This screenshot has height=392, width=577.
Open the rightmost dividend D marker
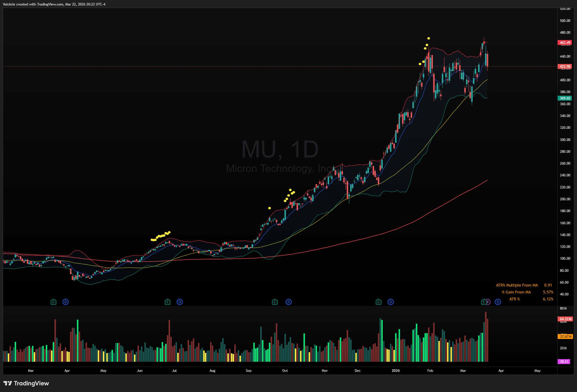[x=498, y=302]
